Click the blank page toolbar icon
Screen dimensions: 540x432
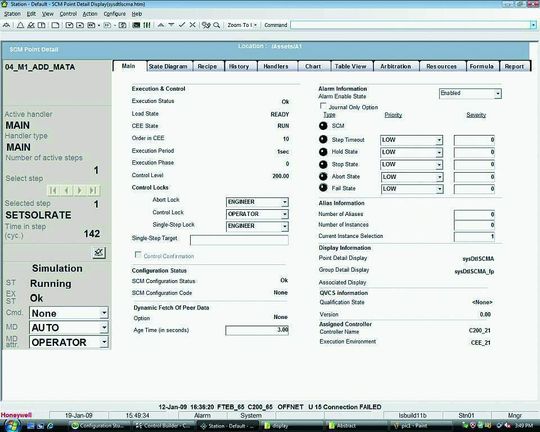[x=55, y=25]
